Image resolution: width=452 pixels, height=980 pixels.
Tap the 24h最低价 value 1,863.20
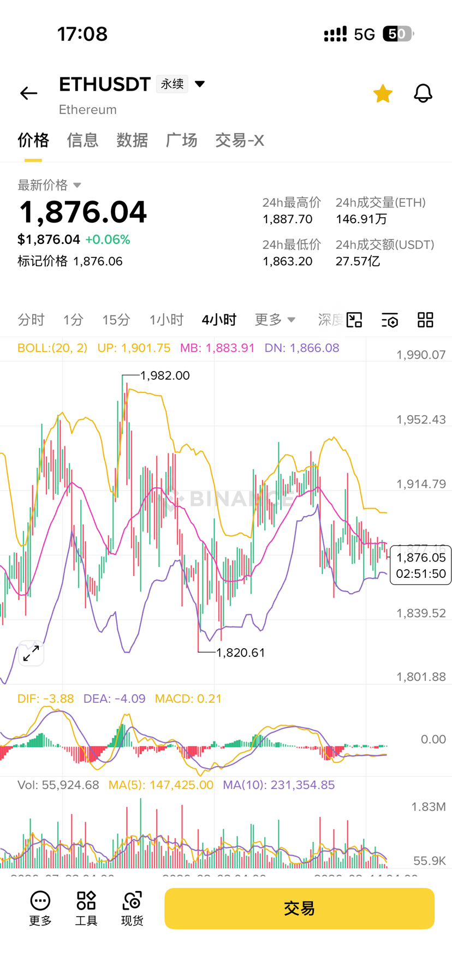pyautogui.click(x=288, y=261)
